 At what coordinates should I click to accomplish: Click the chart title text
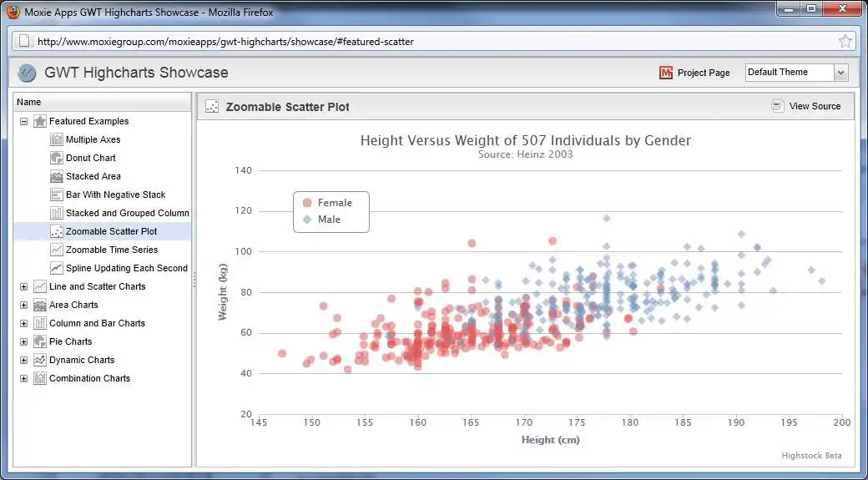coord(525,140)
